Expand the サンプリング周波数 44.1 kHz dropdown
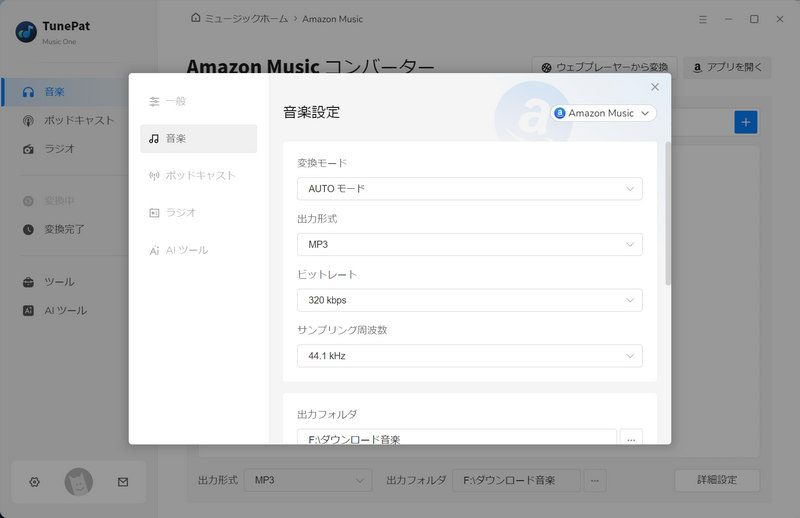This screenshot has width=800, height=518. pos(469,356)
